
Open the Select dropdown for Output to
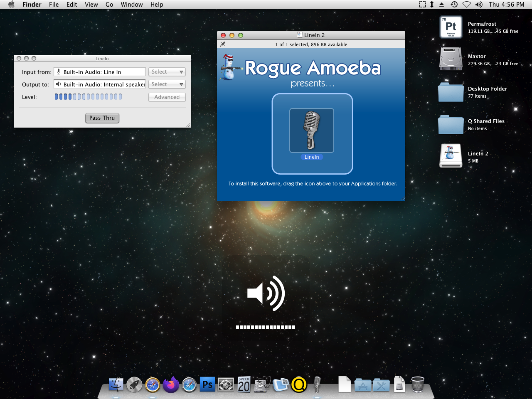coord(167,84)
